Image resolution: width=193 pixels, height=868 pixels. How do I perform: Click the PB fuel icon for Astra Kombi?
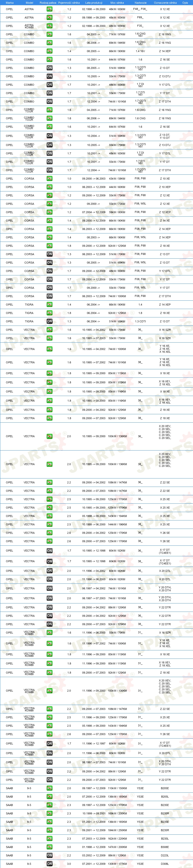pos(50,26)
